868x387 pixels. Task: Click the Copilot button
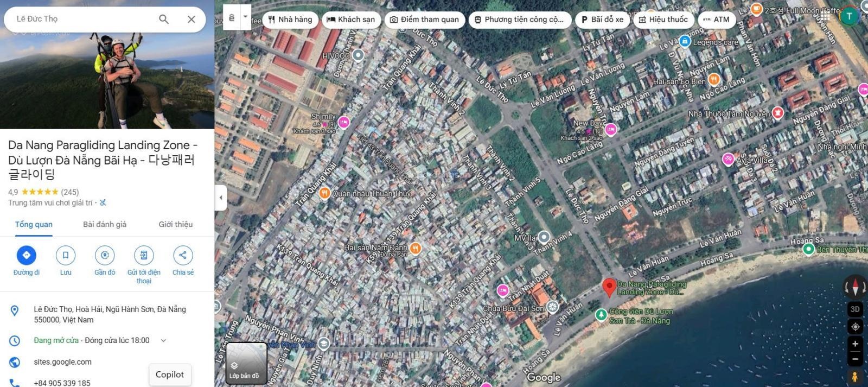(x=170, y=375)
